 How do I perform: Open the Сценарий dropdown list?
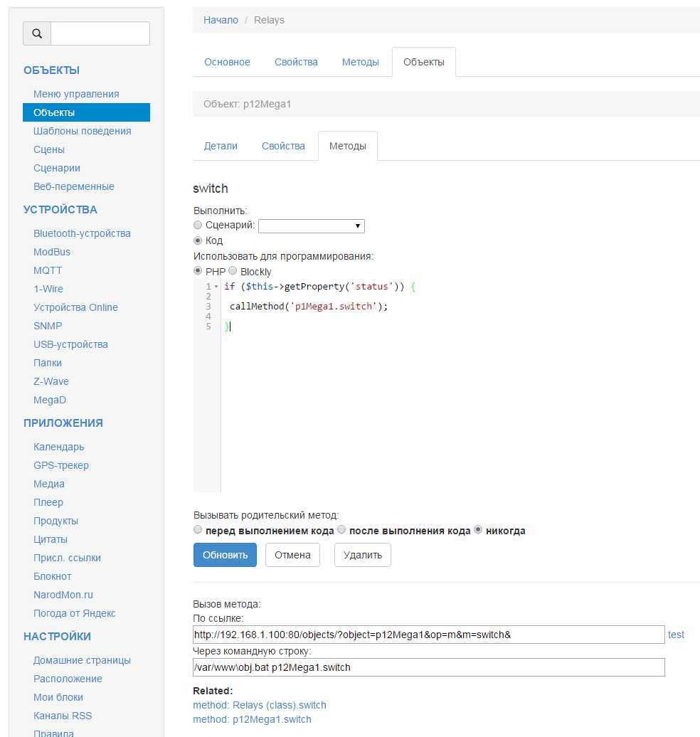(x=311, y=226)
